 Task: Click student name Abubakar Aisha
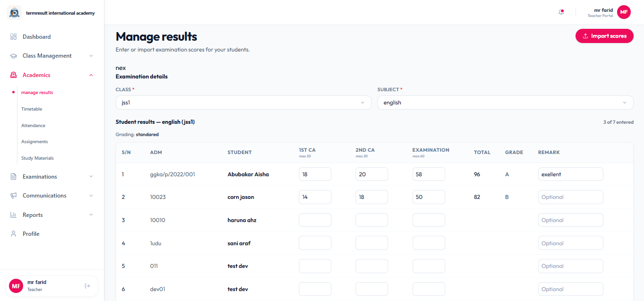point(248,174)
